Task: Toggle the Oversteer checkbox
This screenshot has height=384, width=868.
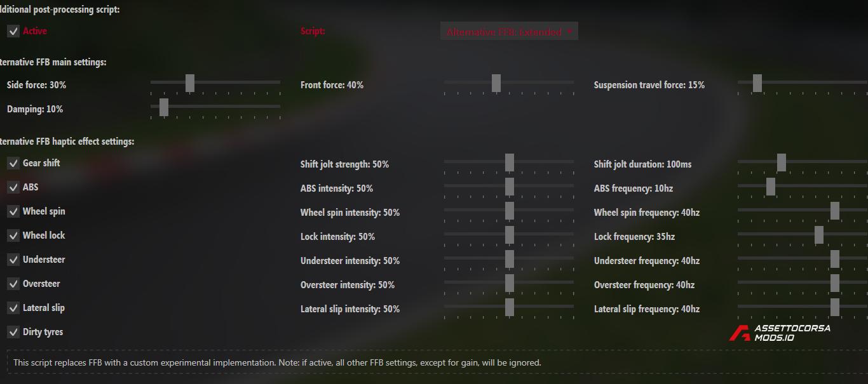Action: (13, 284)
